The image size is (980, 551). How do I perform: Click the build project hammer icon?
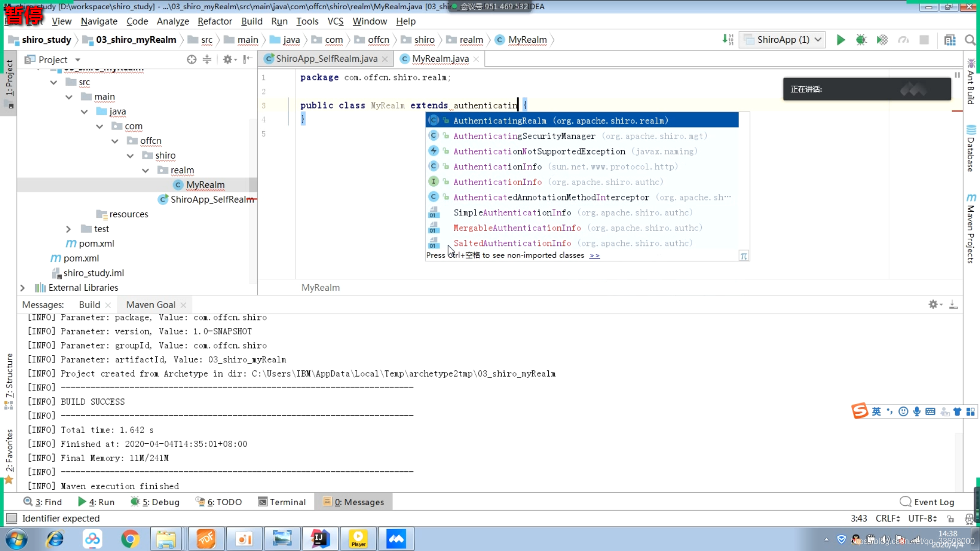pos(728,40)
